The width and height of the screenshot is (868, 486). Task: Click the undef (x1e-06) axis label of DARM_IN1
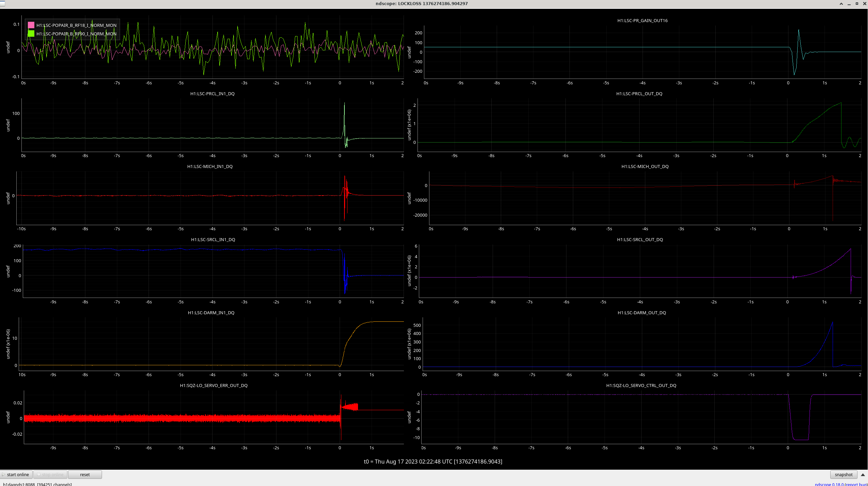point(8,344)
